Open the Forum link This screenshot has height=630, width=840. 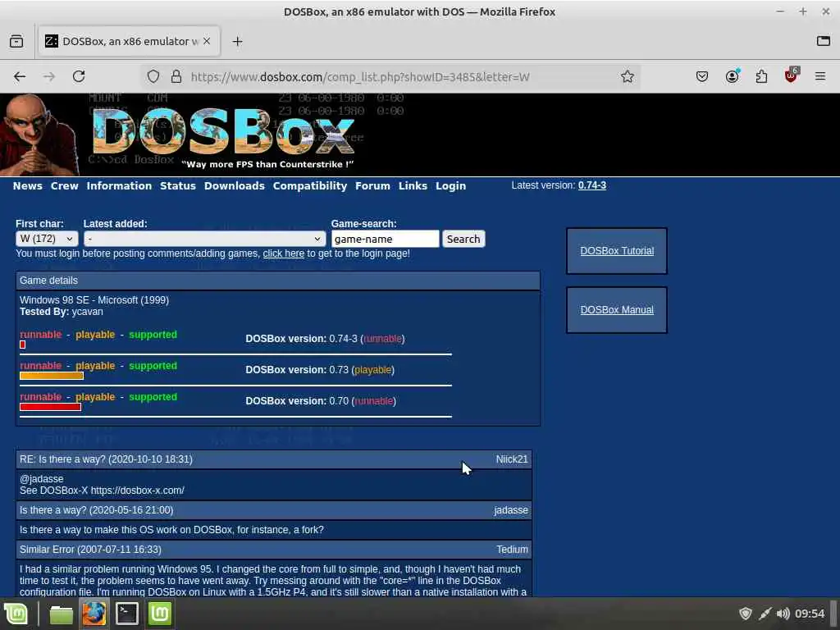coord(372,186)
